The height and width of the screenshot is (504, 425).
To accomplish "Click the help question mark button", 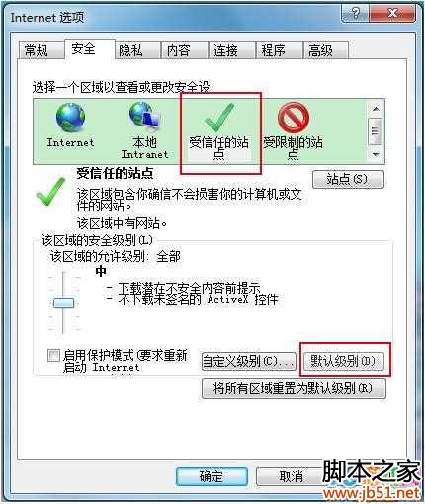I will pyautogui.click(x=356, y=14).
